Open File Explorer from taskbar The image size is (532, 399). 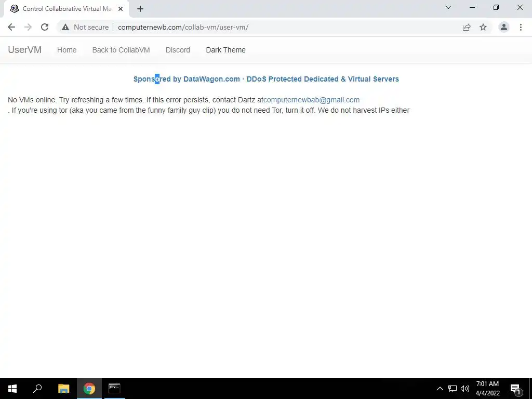pos(63,389)
